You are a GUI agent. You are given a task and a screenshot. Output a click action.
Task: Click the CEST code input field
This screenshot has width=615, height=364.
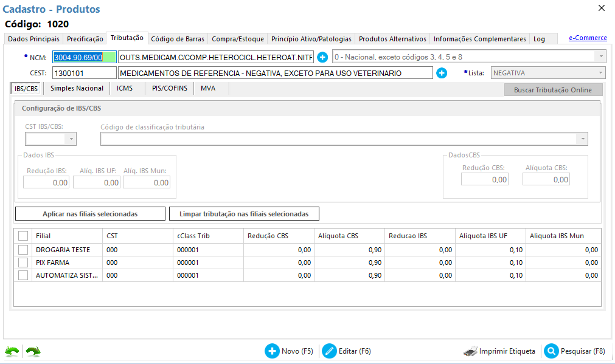click(x=84, y=73)
